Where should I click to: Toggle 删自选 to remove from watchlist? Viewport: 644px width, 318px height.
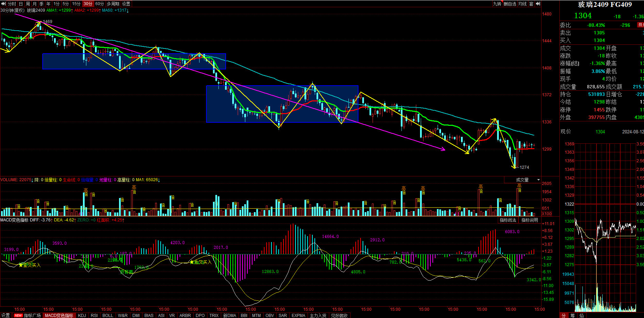pos(510,4)
